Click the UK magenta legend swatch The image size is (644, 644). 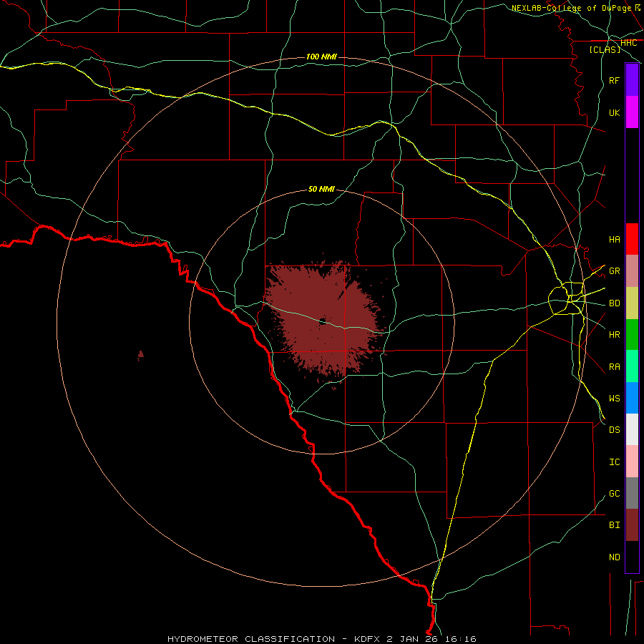[x=632, y=112]
